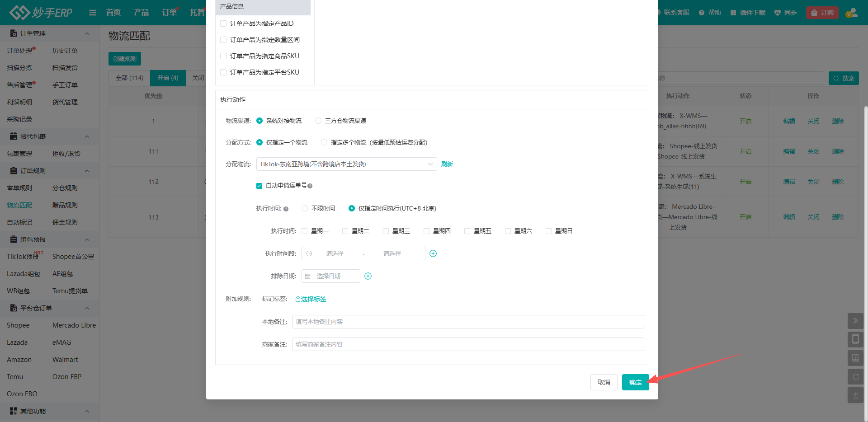Click the 妙手ERP logo
The image size is (868, 422).
pyautogui.click(x=41, y=13)
